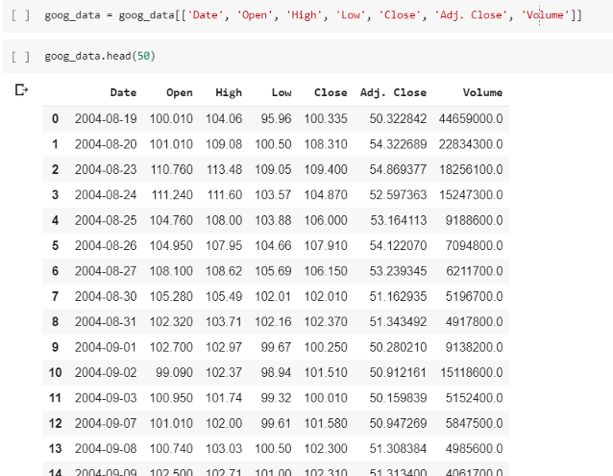Click Volume value 44659000.0

(471, 118)
